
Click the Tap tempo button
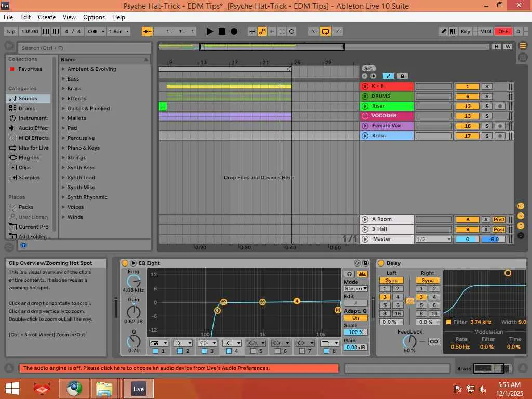coord(11,31)
